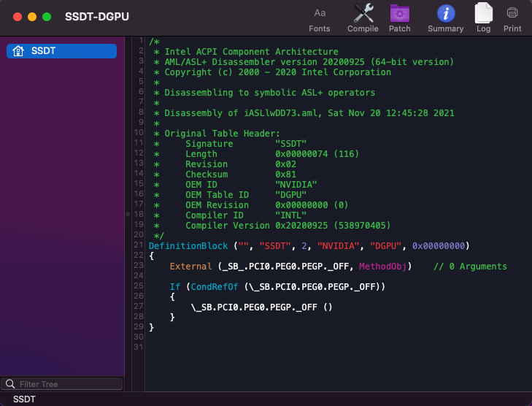Click line number 21 in the gutter
The width and height of the screenshot is (532, 406).
coord(138,245)
